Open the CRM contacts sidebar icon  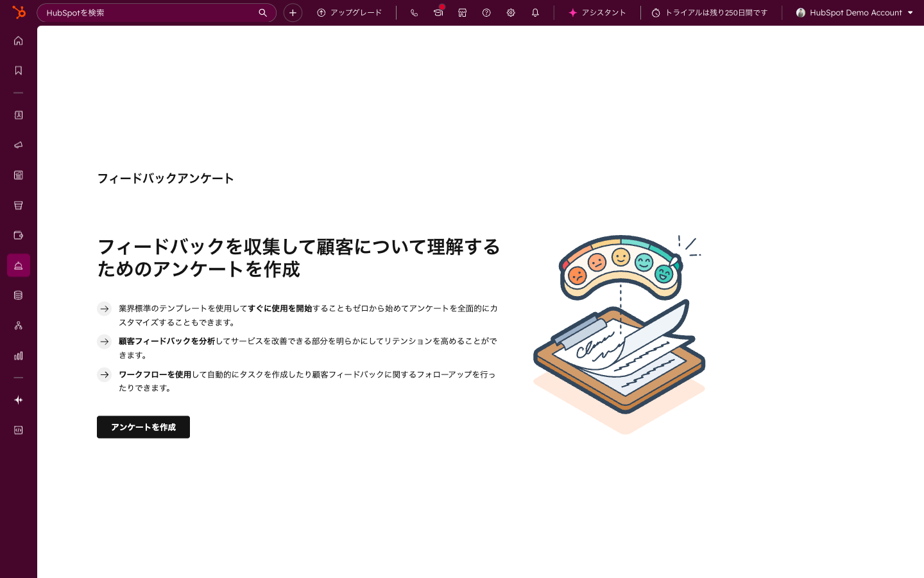click(19, 115)
